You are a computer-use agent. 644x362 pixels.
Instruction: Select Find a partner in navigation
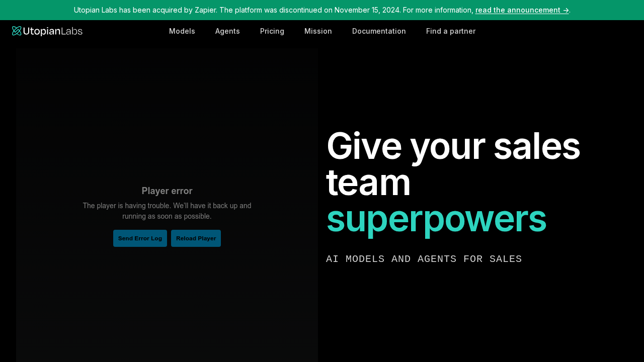(x=450, y=31)
